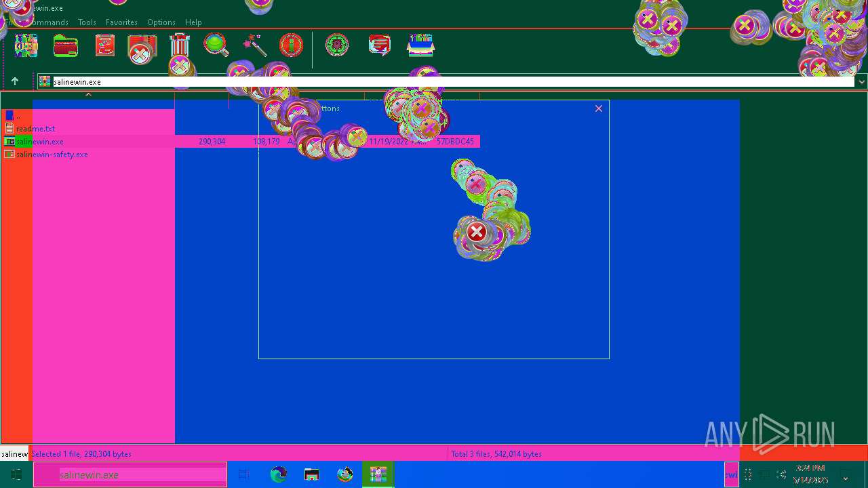Open File Explorer from taskbar
Image resolution: width=868 pixels, height=488 pixels.
coord(311,474)
